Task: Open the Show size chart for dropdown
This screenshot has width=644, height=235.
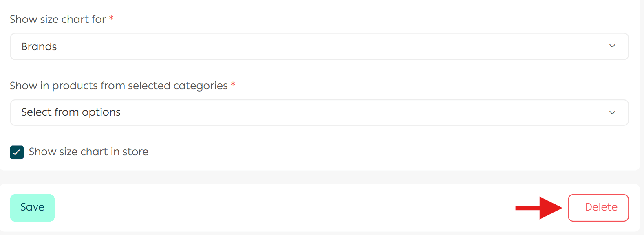Action: click(x=319, y=46)
